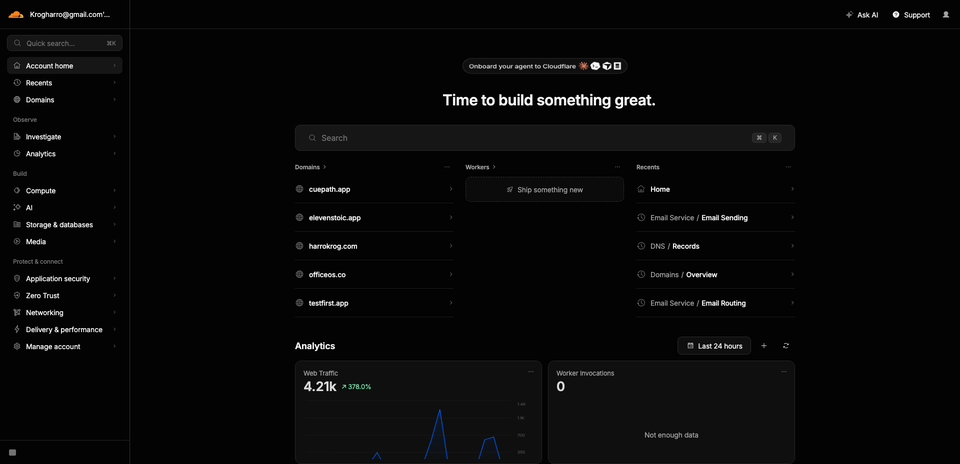The height and width of the screenshot is (464, 960).
Task: Open the harrokrog.com domain
Action: pos(374,246)
